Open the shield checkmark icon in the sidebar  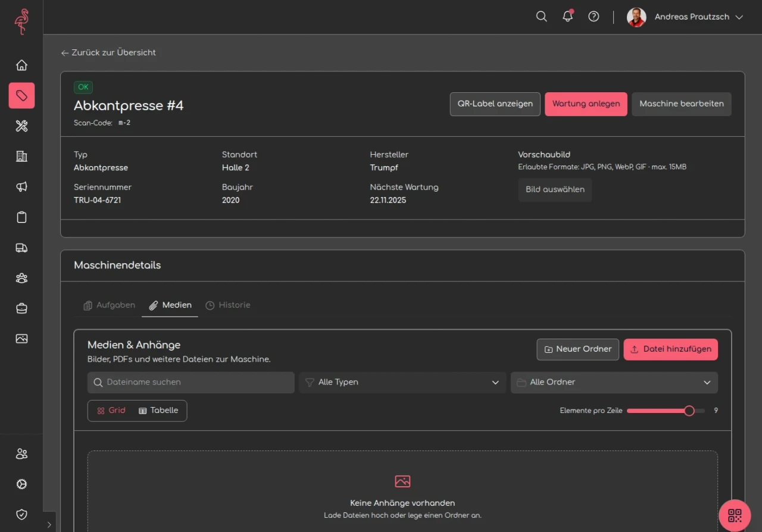tap(21, 515)
